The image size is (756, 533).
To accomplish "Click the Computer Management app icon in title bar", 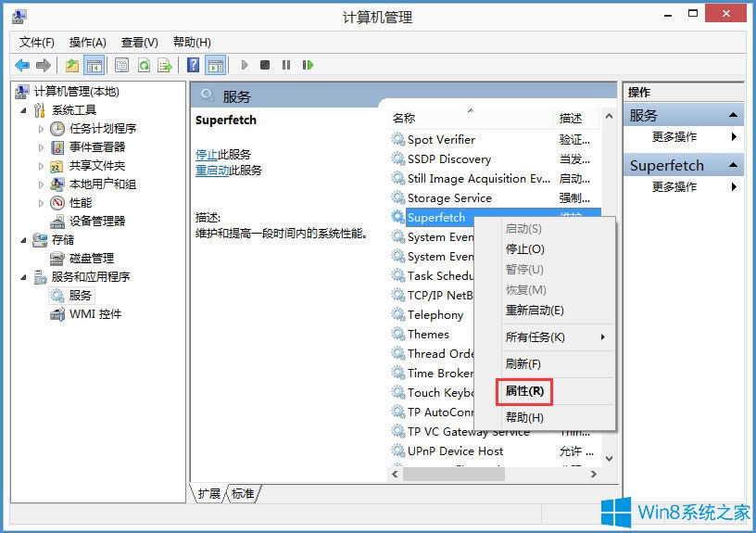I will click(x=19, y=17).
